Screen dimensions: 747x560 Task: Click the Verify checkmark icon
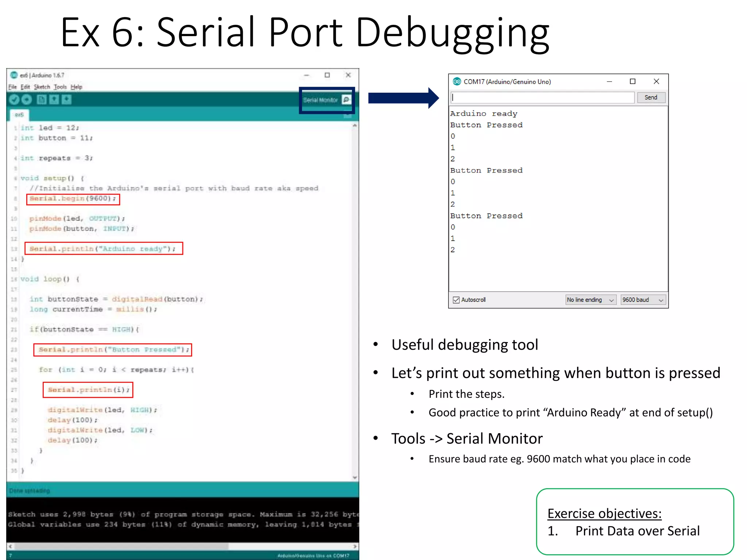pos(14,100)
